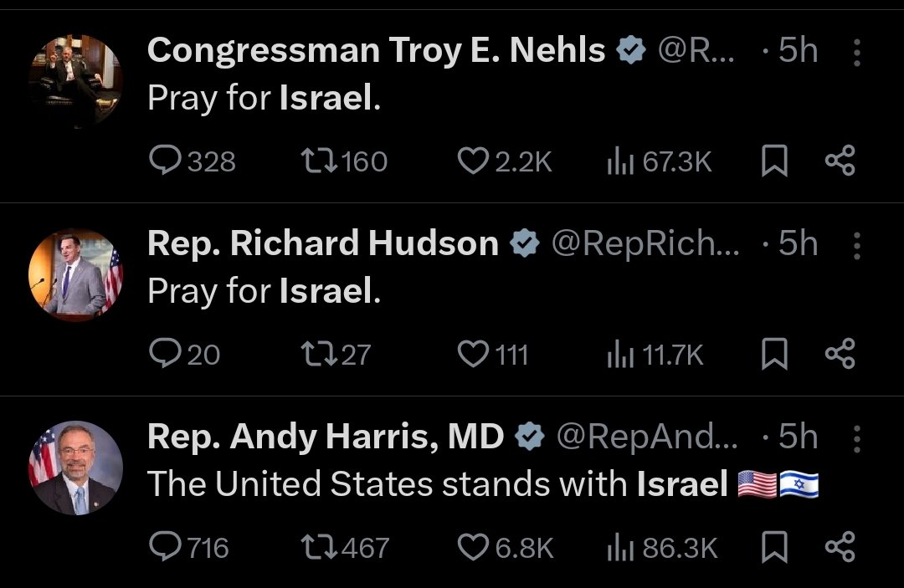Share Richard Hudson's tweet
Screen dimensions: 904x588
840,355
